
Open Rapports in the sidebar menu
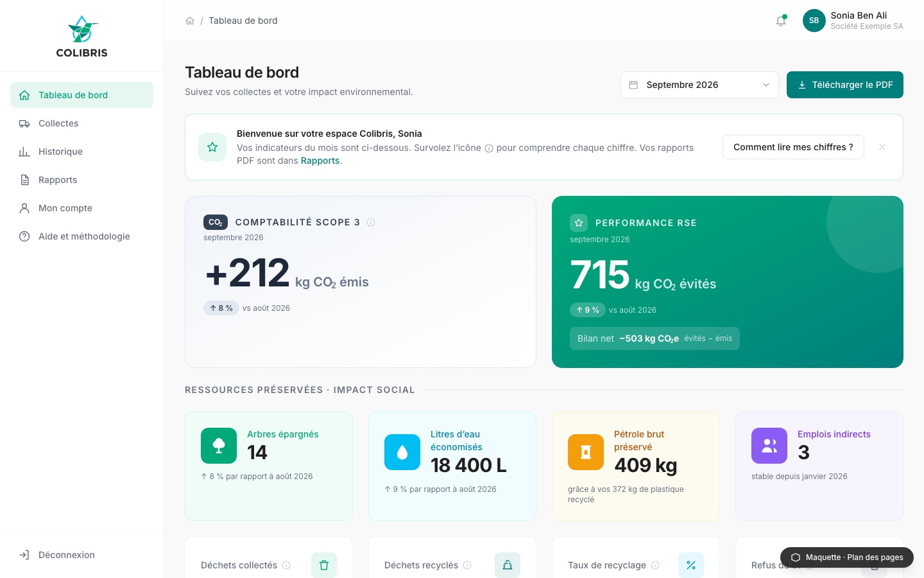[81, 180]
